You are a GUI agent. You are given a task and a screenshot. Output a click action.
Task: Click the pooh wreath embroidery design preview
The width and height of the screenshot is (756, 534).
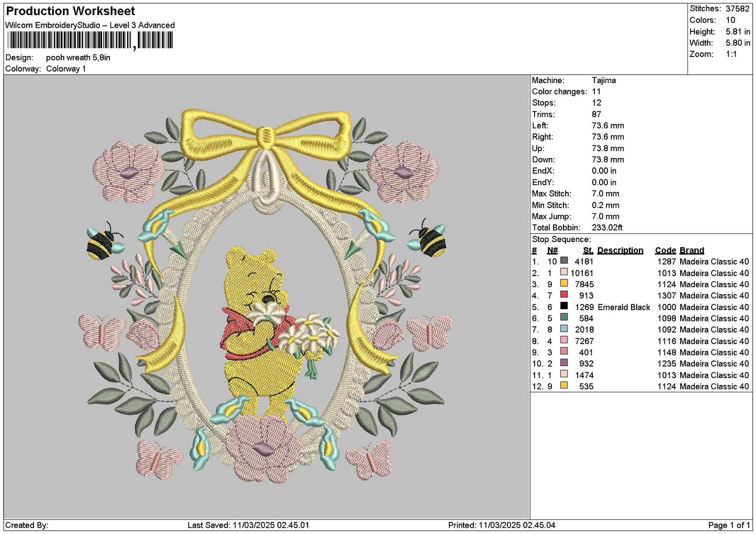pyautogui.click(x=267, y=296)
